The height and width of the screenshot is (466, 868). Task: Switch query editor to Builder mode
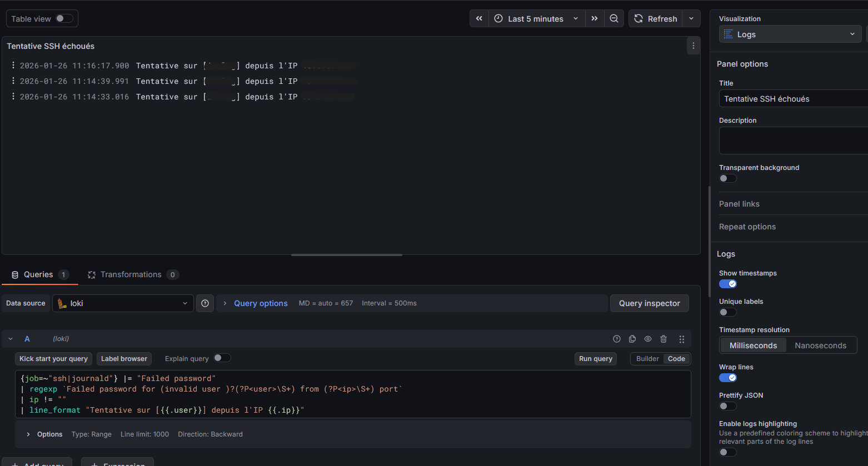tap(647, 359)
